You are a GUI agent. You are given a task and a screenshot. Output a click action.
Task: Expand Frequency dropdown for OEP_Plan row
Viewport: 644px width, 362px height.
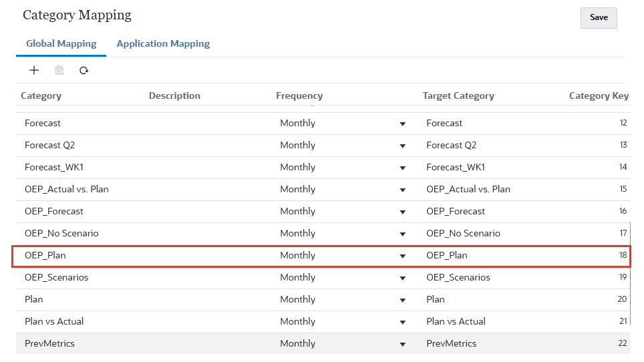402,256
